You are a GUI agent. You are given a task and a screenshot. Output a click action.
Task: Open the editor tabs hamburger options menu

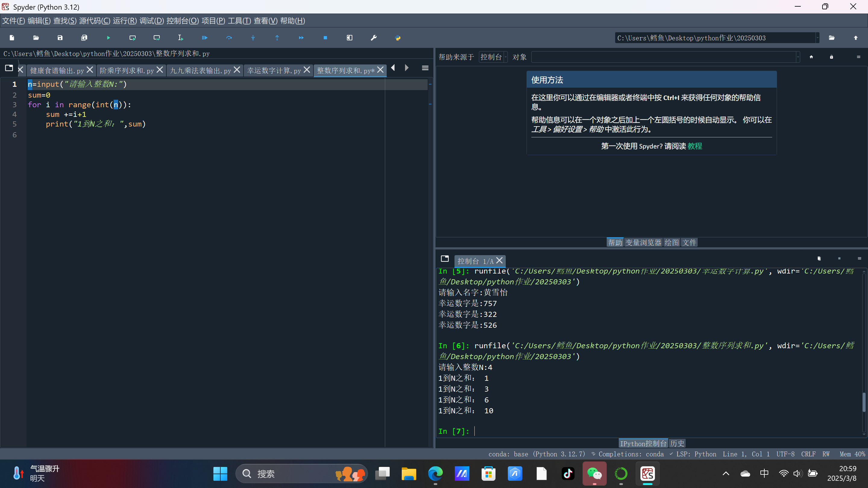425,68
